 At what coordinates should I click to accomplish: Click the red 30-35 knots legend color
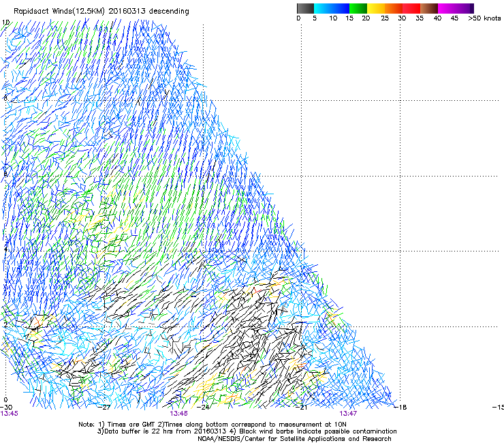[x=411, y=8]
